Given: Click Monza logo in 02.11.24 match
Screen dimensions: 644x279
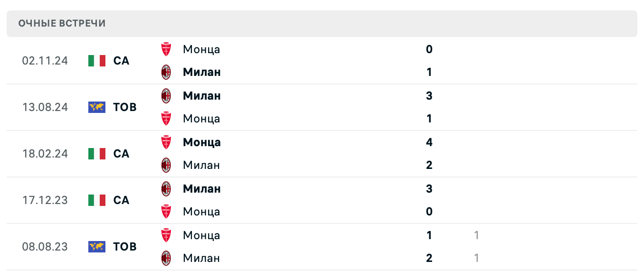Looking at the screenshot, I should [166, 49].
